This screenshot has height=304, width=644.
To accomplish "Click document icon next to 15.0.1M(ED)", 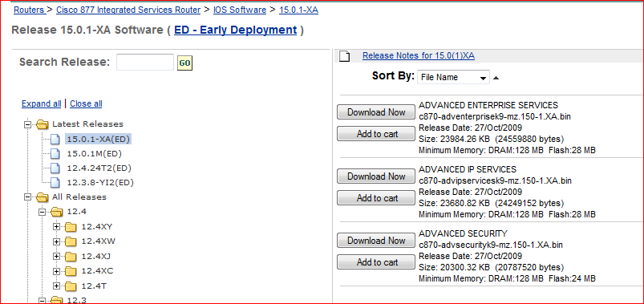I will 55,154.
